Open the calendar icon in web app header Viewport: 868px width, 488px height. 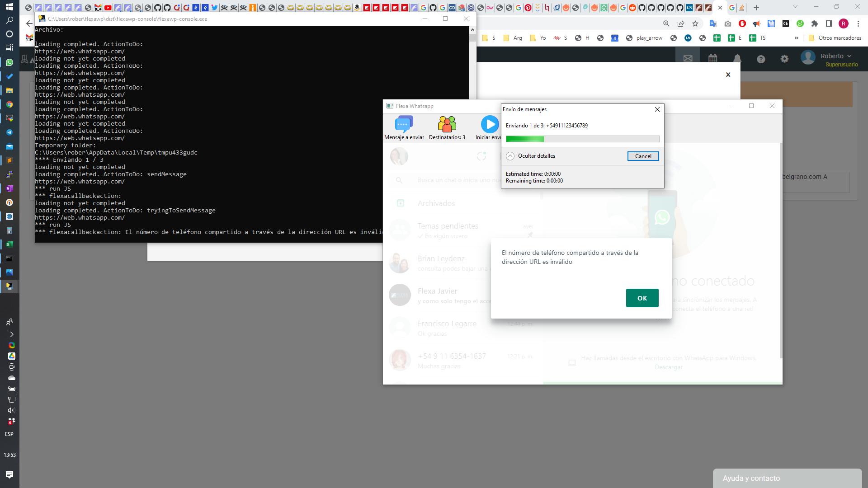click(713, 59)
